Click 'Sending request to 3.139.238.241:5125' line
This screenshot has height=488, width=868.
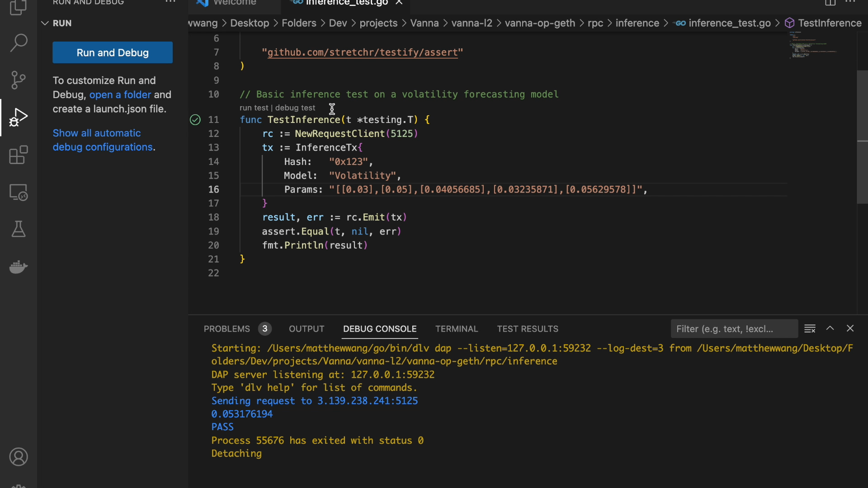click(x=315, y=401)
